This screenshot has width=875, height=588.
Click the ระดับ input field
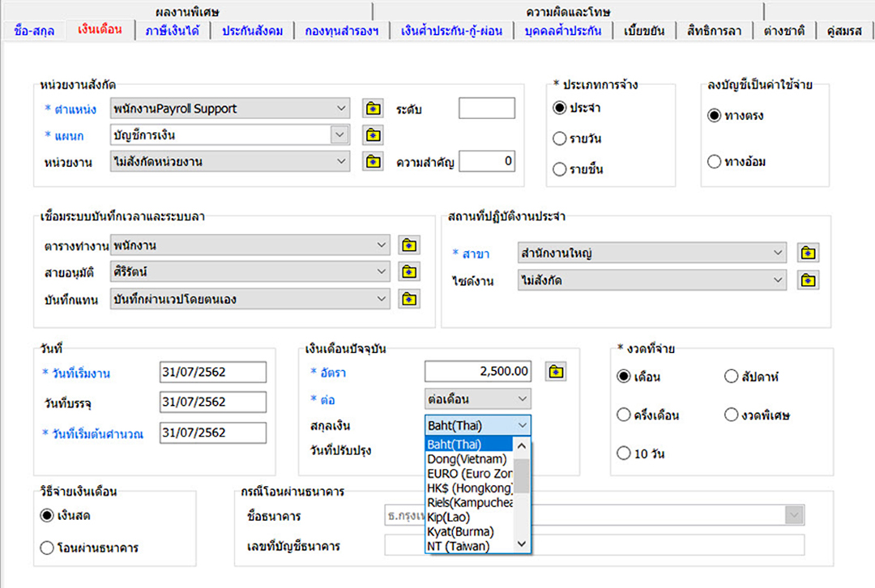[x=487, y=109]
